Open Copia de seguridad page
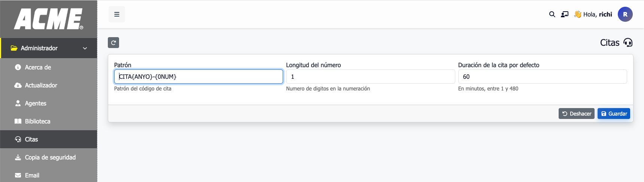 [50, 158]
